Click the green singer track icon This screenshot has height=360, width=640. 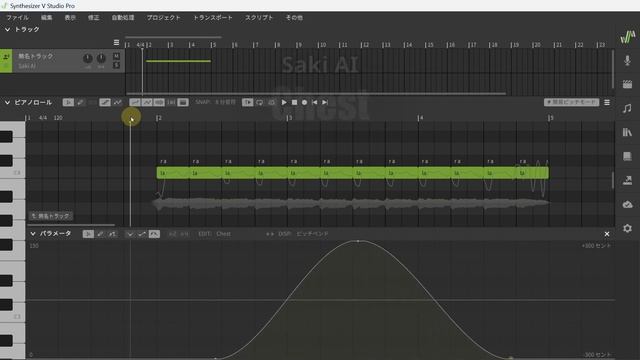pyautogui.click(x=6, y=61)
